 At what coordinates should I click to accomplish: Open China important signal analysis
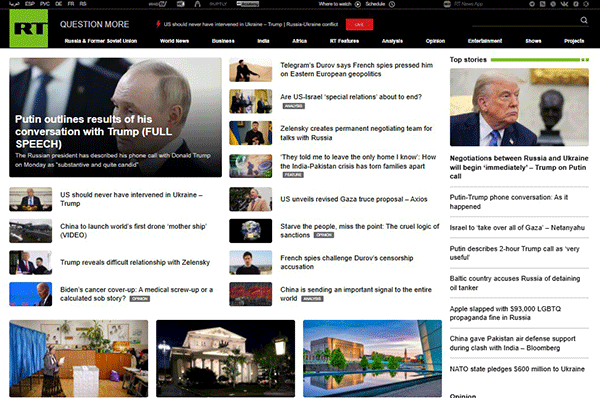click(356, 294)
